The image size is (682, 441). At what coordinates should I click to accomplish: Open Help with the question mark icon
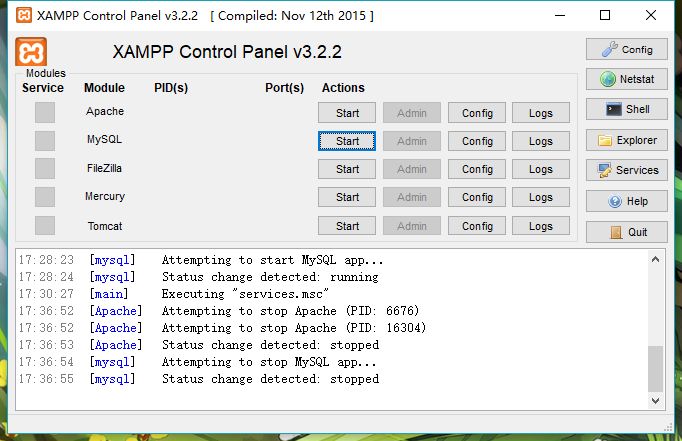coord(626,201)
